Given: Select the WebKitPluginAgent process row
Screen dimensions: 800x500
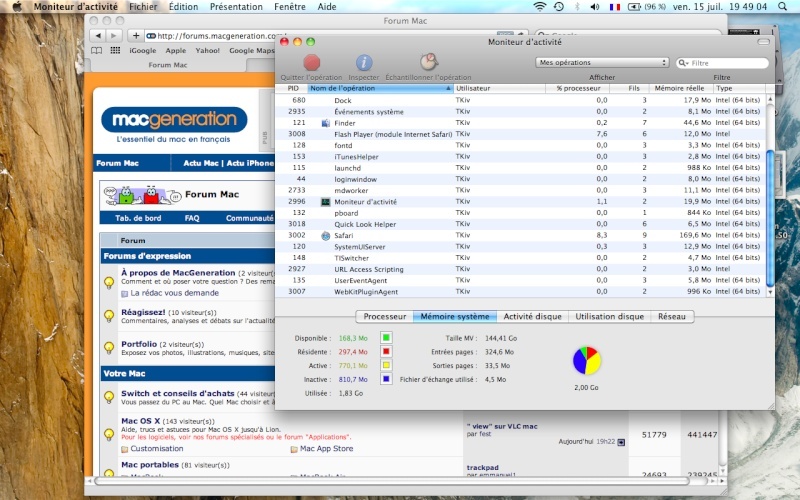Looking at the screenshot, I should [520, 291].
